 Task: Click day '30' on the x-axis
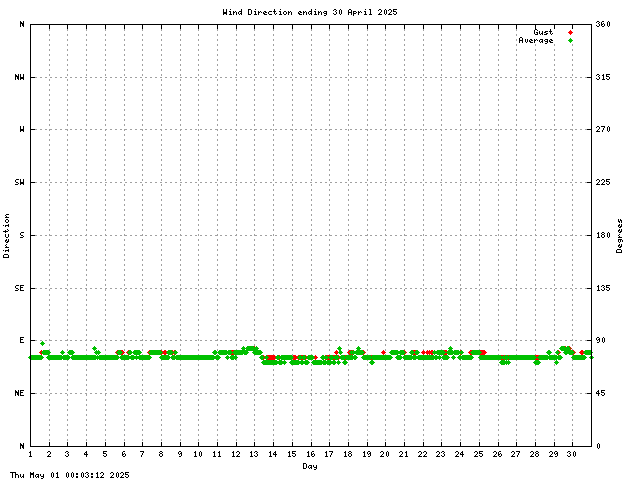click(572, 454)
